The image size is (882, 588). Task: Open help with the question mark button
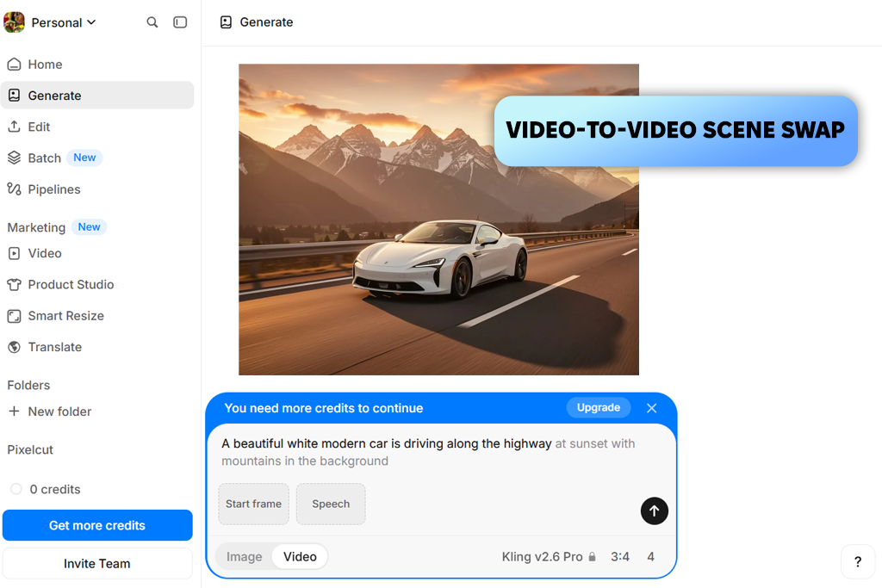coord(857,561)
